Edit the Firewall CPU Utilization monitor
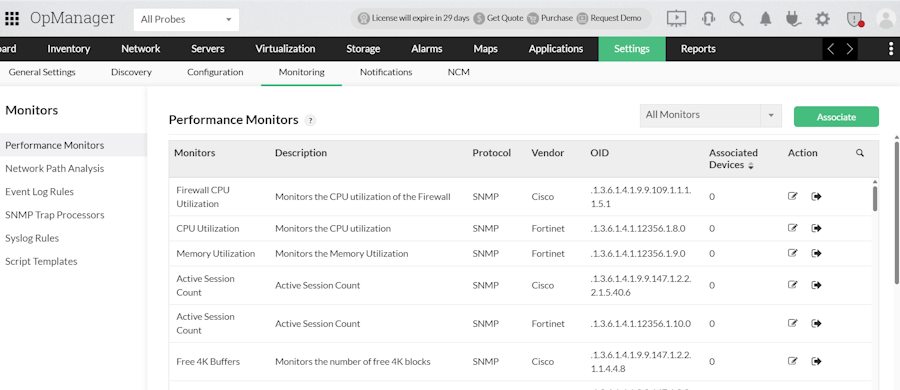 (x=793, y=196)
